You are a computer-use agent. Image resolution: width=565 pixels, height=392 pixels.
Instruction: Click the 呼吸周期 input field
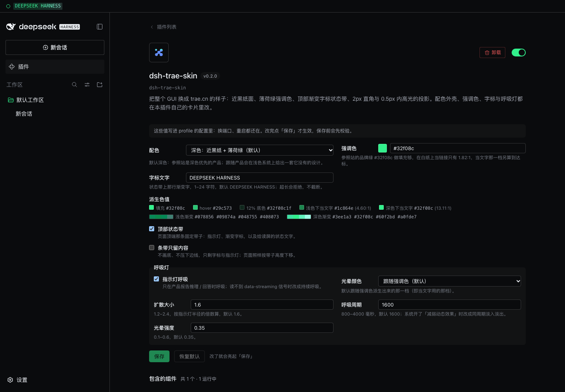pos(450,305)
